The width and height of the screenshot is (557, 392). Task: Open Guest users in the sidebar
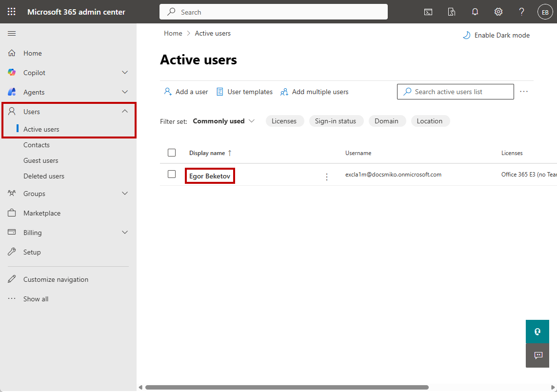tap(40, 160)
